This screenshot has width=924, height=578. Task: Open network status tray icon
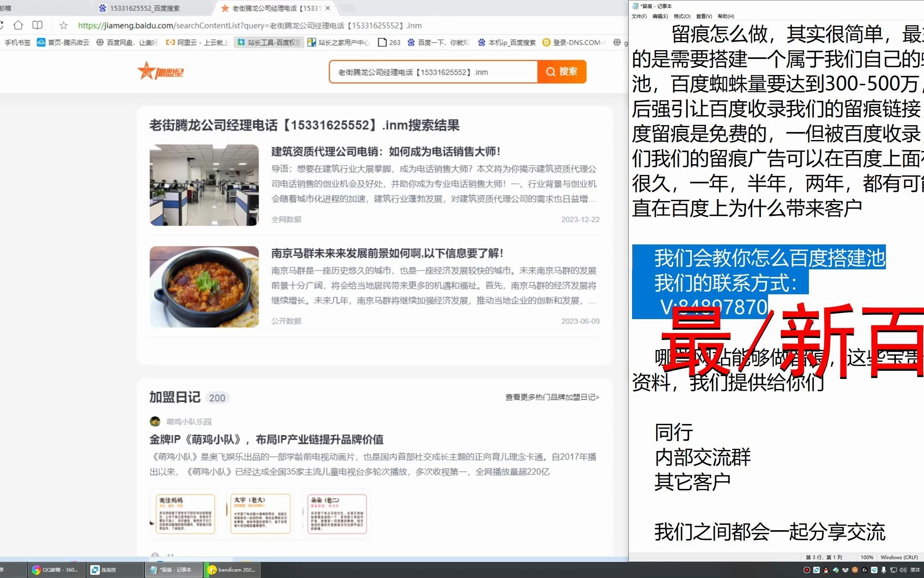[x=894, y=570]
